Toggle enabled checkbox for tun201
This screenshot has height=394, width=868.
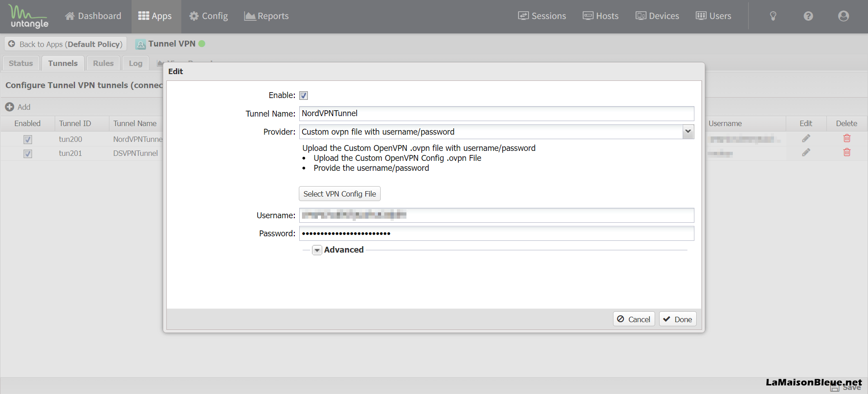click(x=28, y=154)
